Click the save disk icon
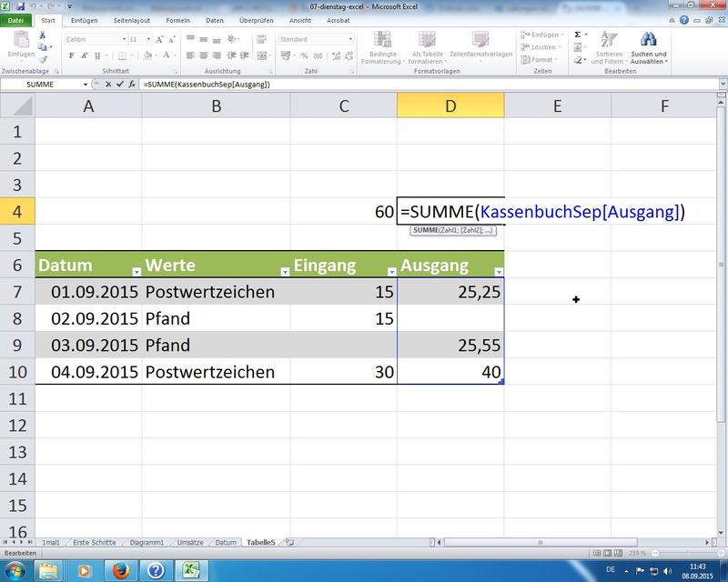The image size is (728, 582). point(20,5)
